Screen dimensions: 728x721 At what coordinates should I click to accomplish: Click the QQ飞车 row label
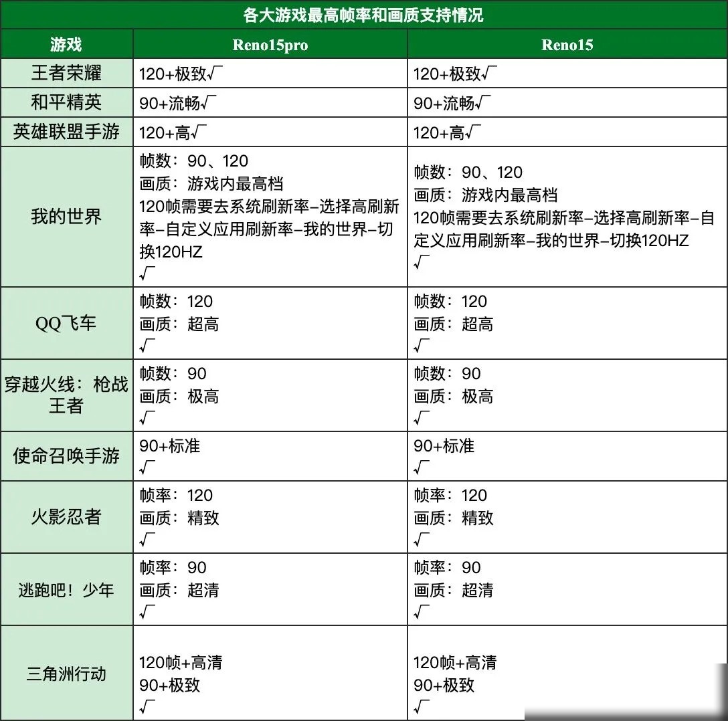66,323
